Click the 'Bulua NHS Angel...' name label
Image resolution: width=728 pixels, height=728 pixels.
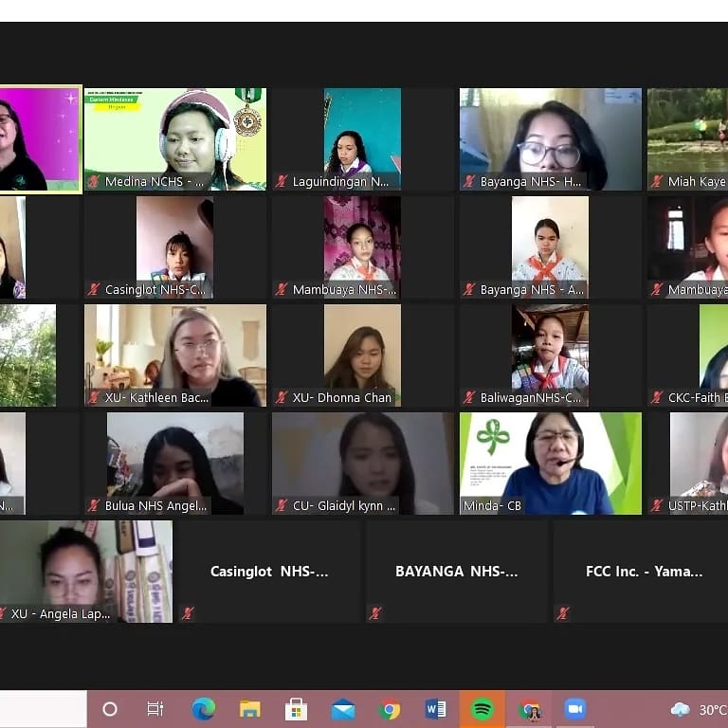click(156, 505)
